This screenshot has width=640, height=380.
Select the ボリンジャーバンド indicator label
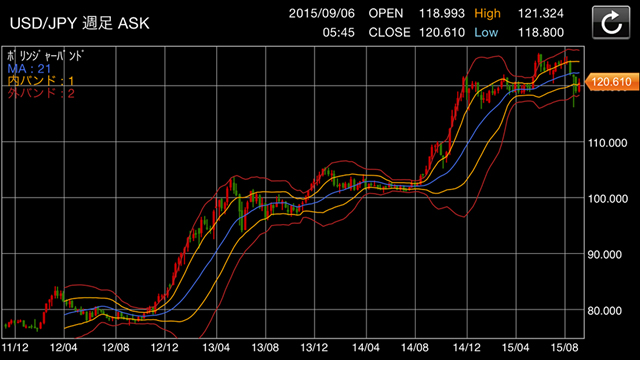[45, 56]
